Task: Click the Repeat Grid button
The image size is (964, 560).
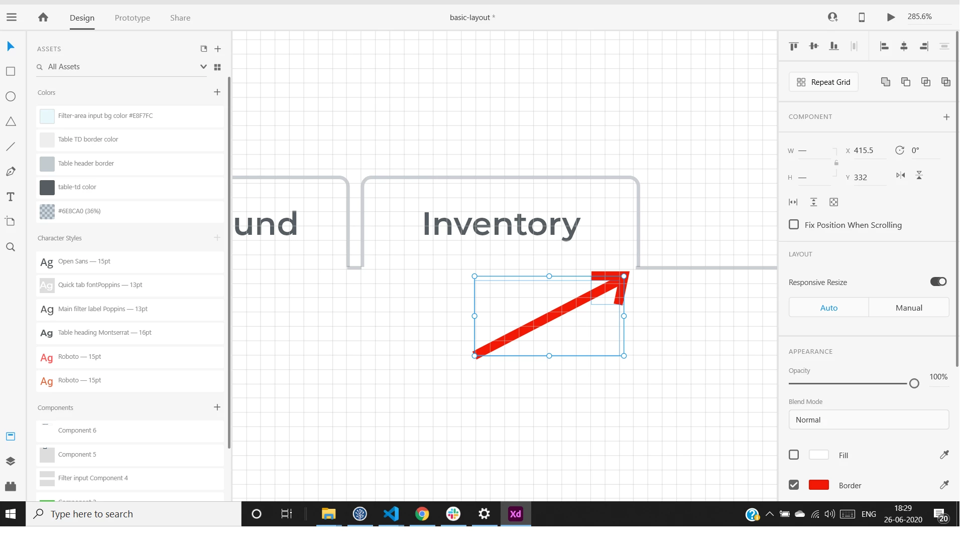Action: (823, 82)
